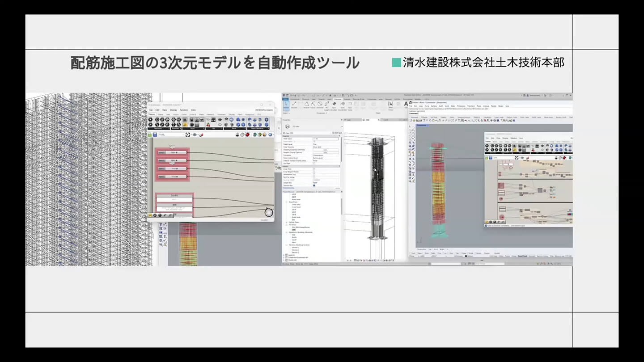644x362 pixels.
Task: Click Edit Type button in Revit Properties
Action: tap(337, 133)
